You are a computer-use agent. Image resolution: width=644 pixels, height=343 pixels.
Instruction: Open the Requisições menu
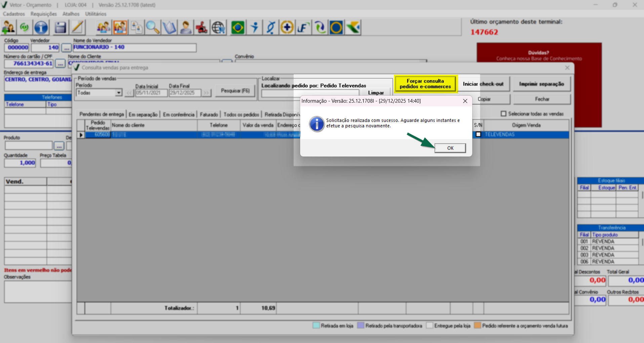pos(44,14)
